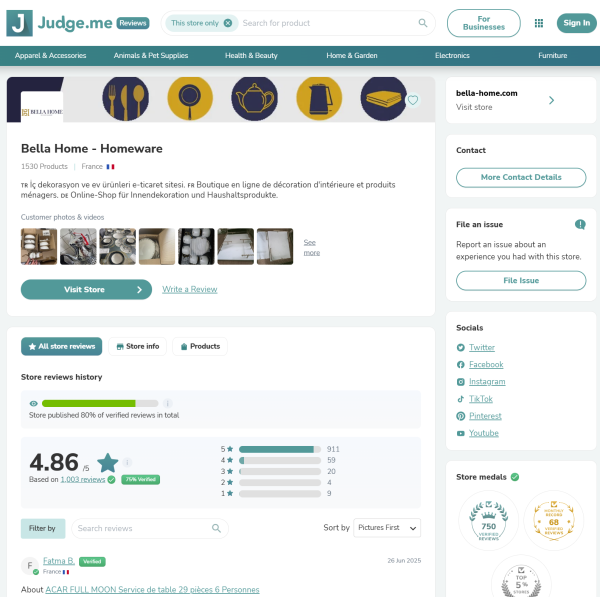600x600 pixels.
Task: Click the Visit Store button
Action: 86,290
